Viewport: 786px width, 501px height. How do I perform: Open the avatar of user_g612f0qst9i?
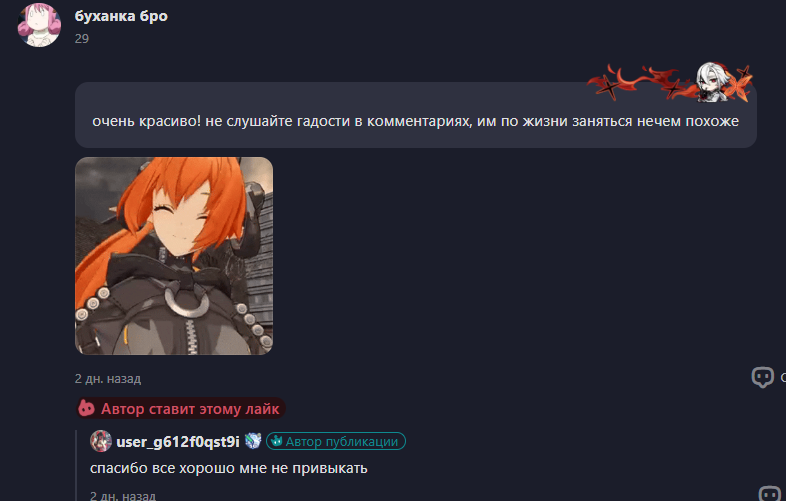[x=101, y=441]
